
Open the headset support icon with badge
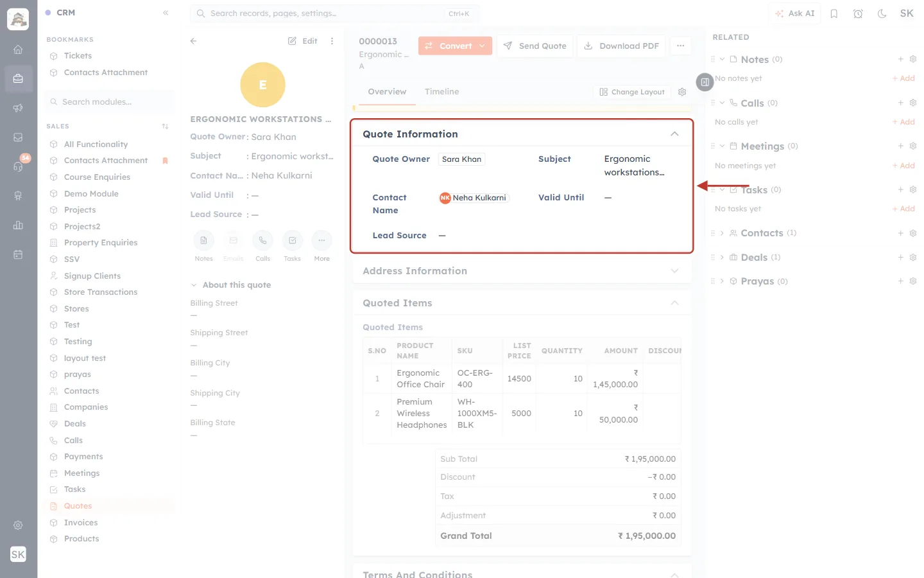18,166
